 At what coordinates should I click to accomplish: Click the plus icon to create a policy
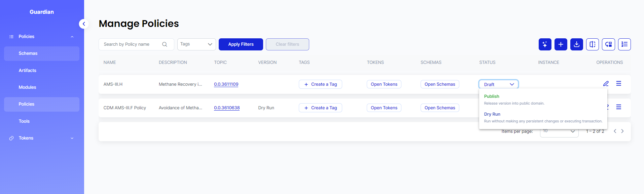click(561, 44)
